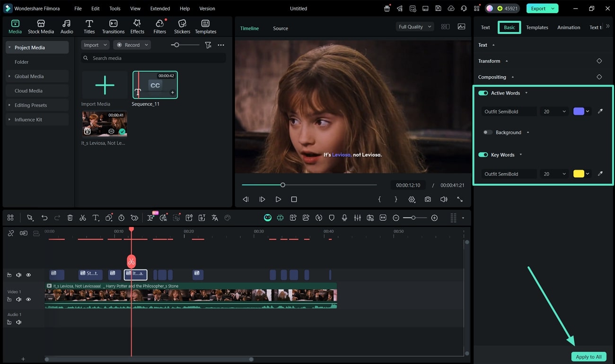The width and height of the screenshot is (615, 364).
Task: Enable the Active Words toggle
Action: pyautogui.click(x=483, y=93)
